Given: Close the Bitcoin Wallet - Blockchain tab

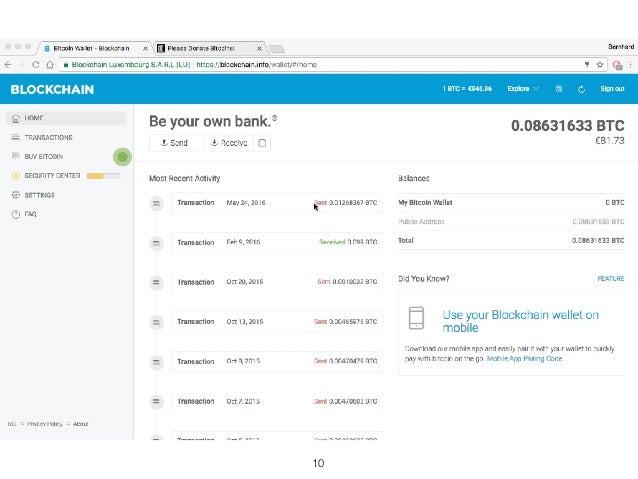Looking at the screenshot, I should [145, 48].
